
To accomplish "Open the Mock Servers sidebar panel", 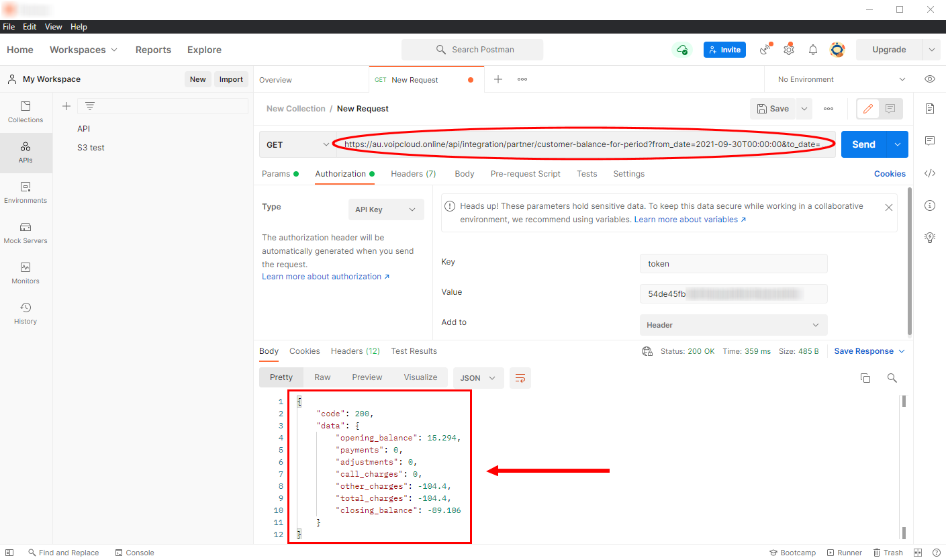I will point(26,233).
